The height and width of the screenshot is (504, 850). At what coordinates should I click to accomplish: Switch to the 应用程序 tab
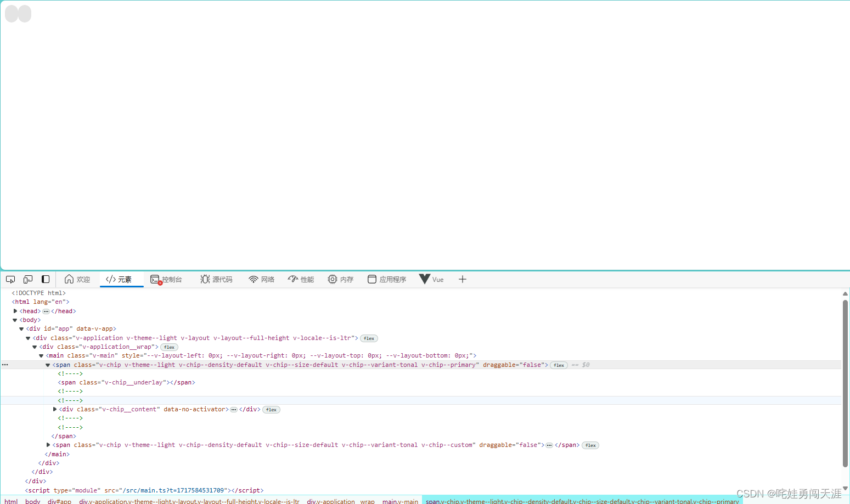(x=387, y=279)
